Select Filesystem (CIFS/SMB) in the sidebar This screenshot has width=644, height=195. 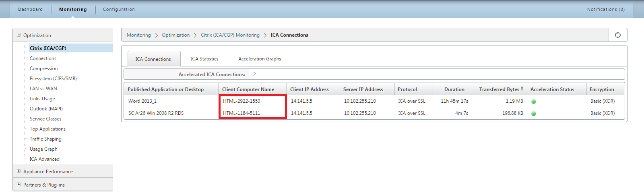[53, 79]
